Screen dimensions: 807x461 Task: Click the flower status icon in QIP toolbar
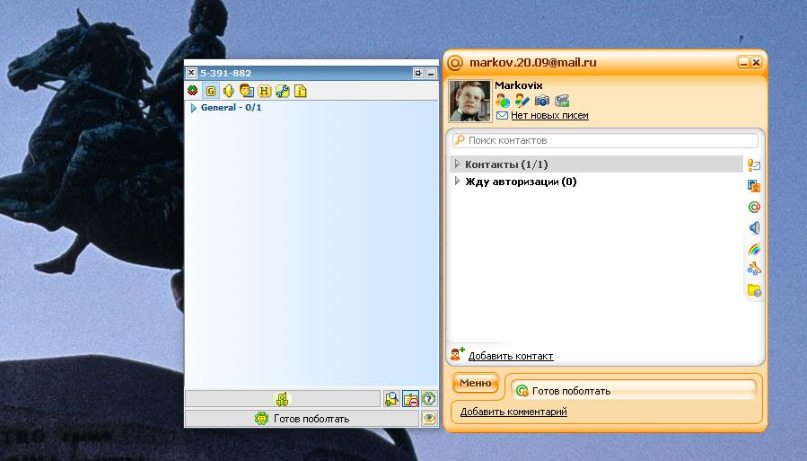193,91
